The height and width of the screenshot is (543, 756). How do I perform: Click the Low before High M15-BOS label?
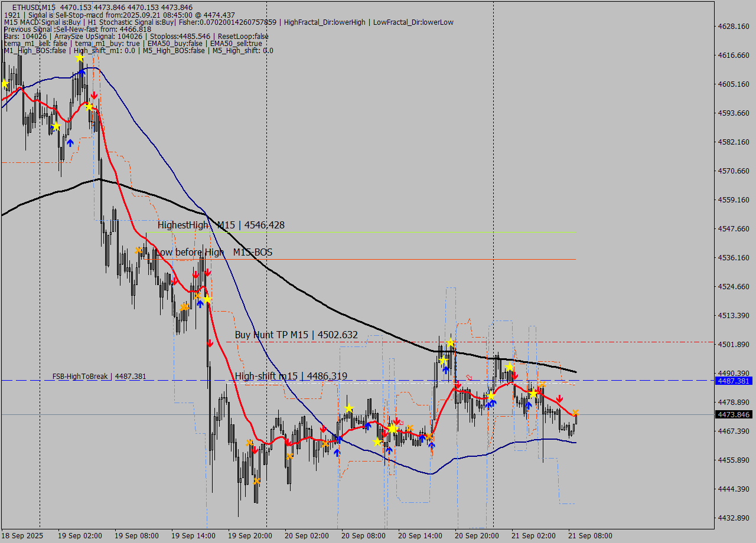pos(214,252)
